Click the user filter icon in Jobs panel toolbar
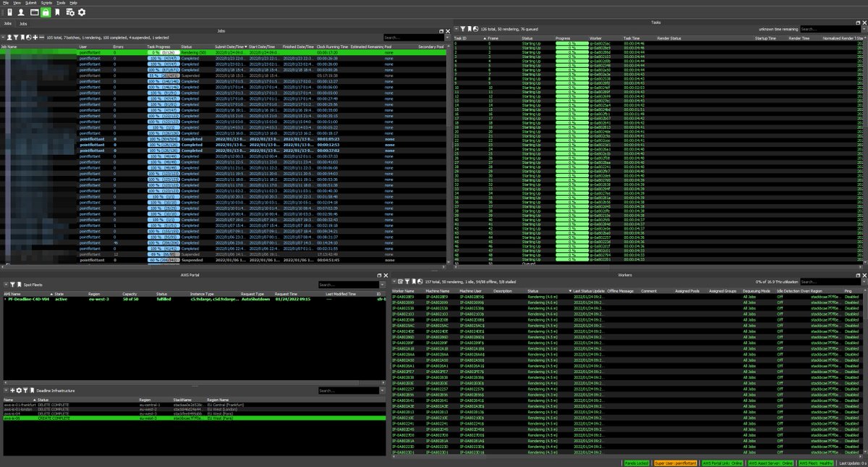Image resolution: width=868 pixels, height=467 pixels. 9,38
